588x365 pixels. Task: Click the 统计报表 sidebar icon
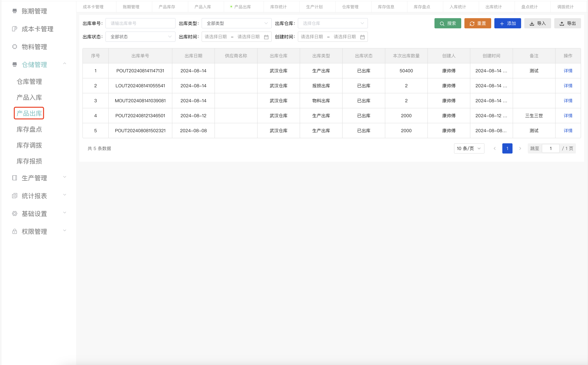15,196
